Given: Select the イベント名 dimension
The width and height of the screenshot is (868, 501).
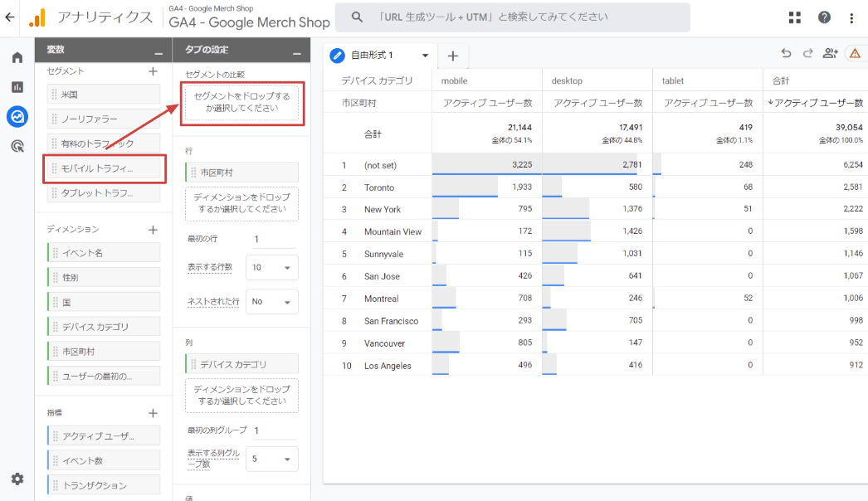Looking at the screenshot, I should (x=104, y=253).
